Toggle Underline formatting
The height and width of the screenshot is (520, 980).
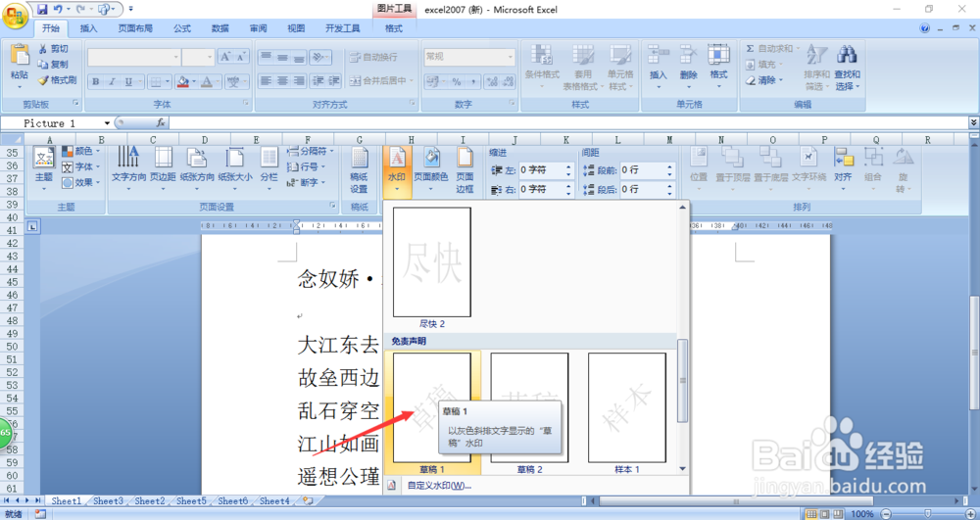click(x=128, y=82)
